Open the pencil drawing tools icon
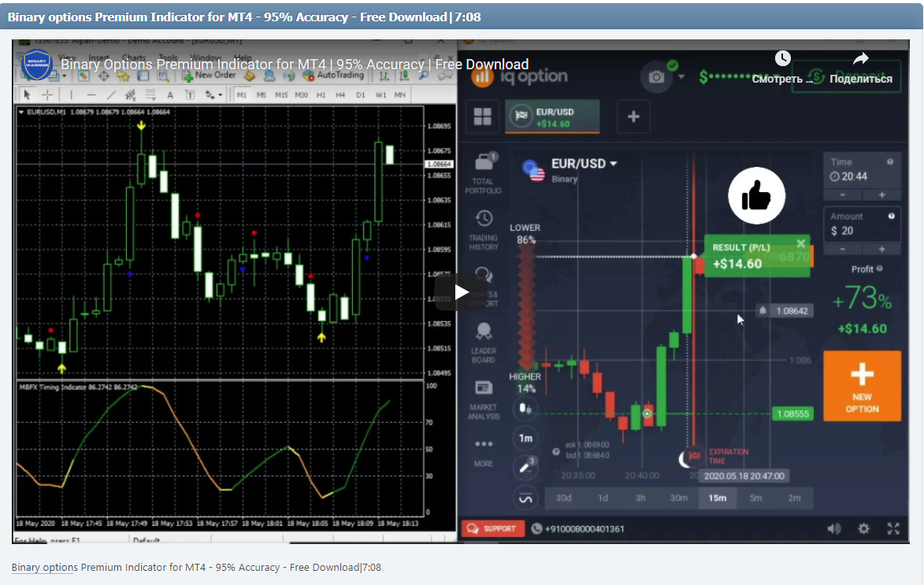 click(x=525, y=465)
